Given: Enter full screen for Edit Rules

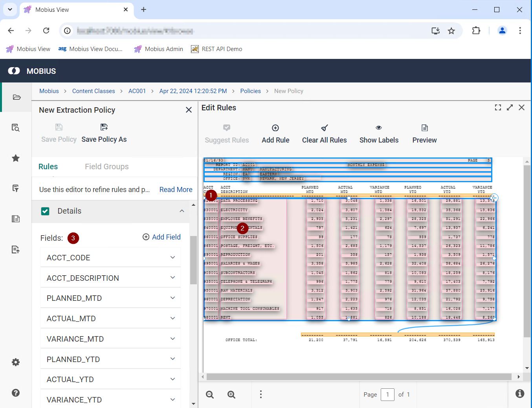Looking at the screenshot, I should 498,108.
